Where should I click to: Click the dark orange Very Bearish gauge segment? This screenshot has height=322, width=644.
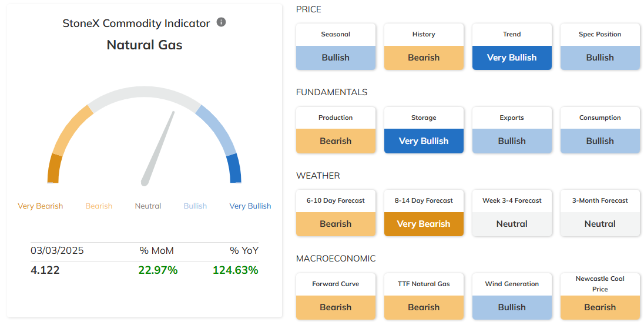tap(55, 169)
